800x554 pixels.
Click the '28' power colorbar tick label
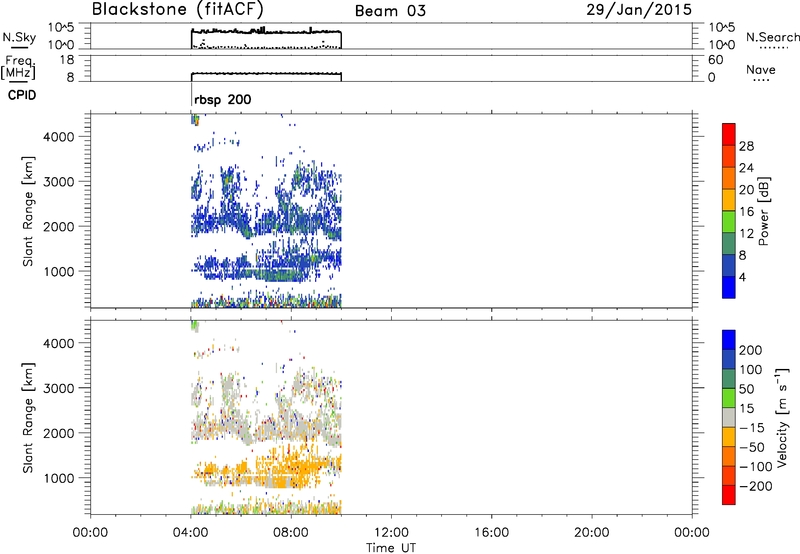(746, 146)
